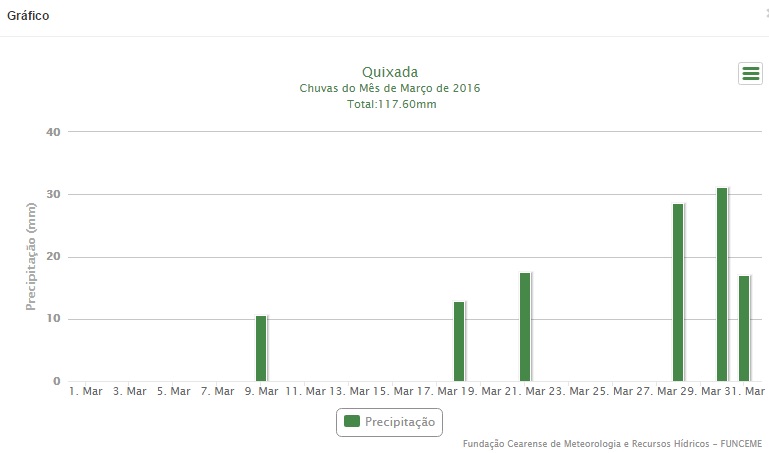Click the 40 y-axis label
This screenshot has width=769, height=453.
(x=53, y=132)
